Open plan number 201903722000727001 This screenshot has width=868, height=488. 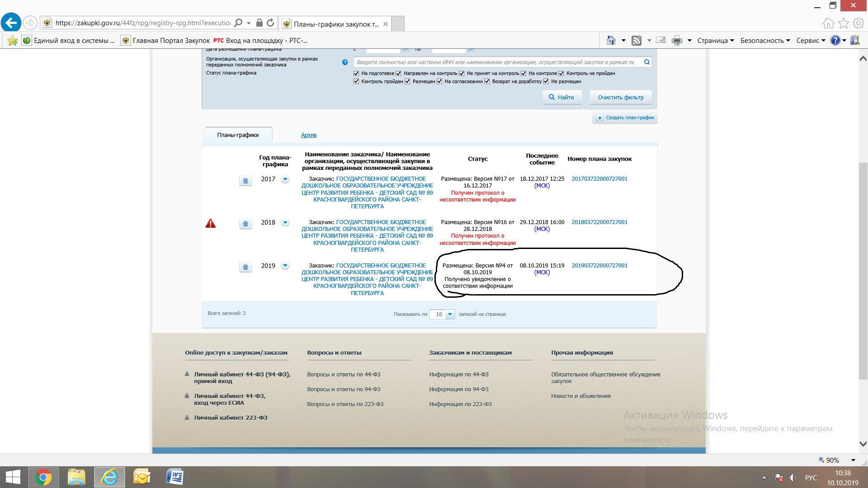point(599,266)
